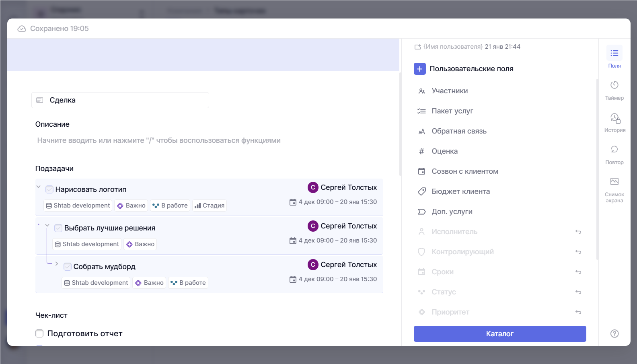Check the 'Подготовить отчет' checklist item
The height and width of the screenshot is (364, 637).
(x=39, y=333)
